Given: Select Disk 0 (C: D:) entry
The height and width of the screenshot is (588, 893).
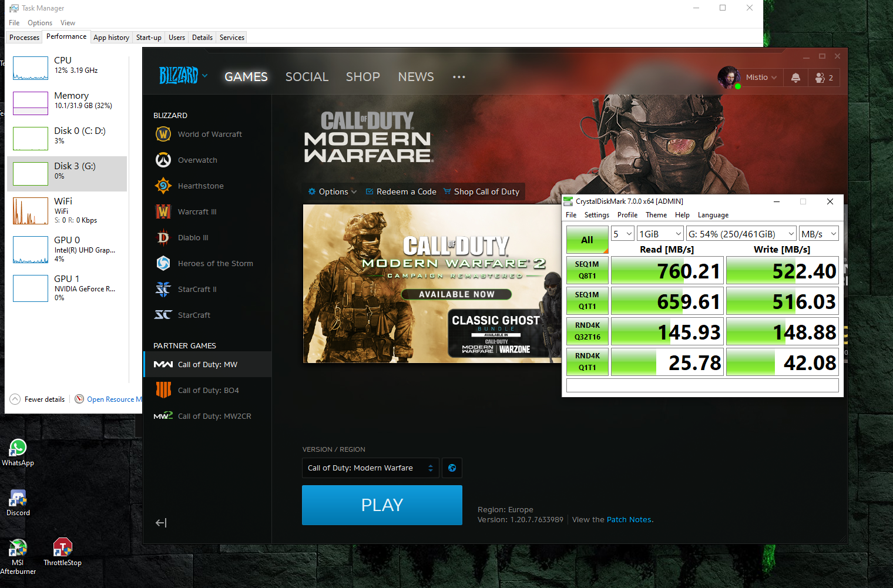Looking at the screenshot, I should (x=67, y=138).
